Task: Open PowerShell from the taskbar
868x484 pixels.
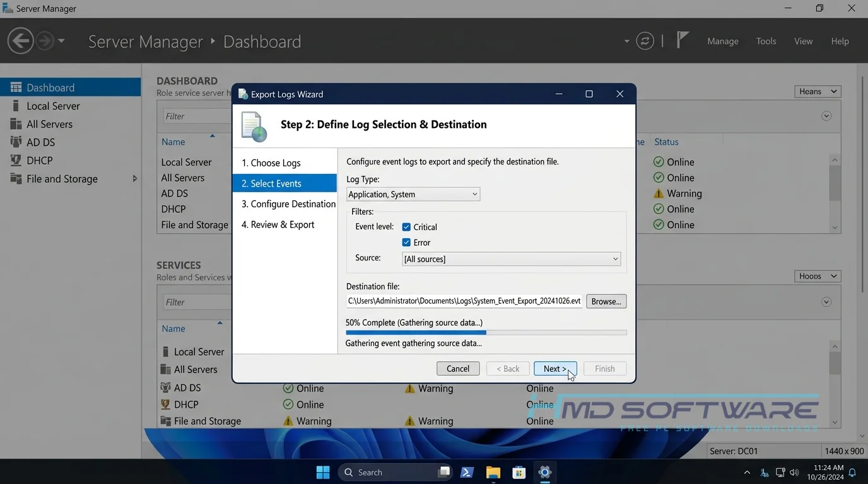Action: coord(467,472)
